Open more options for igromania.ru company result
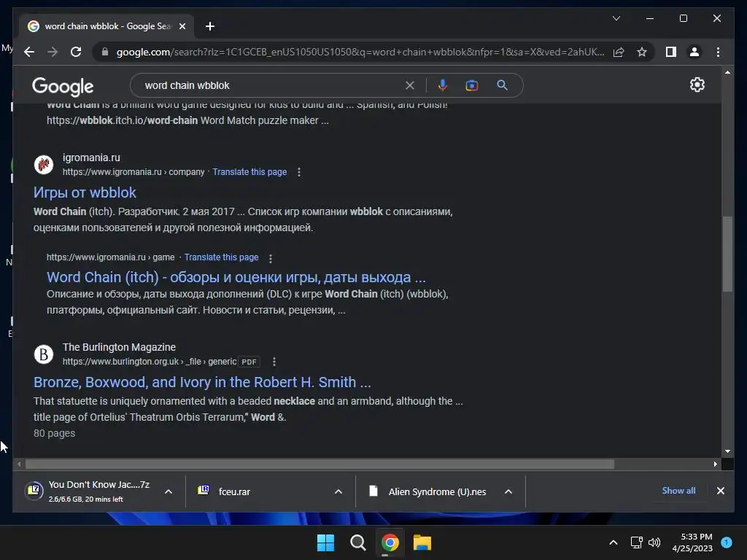This screenshot has height=560, width=747. click(x=298, y=172)
